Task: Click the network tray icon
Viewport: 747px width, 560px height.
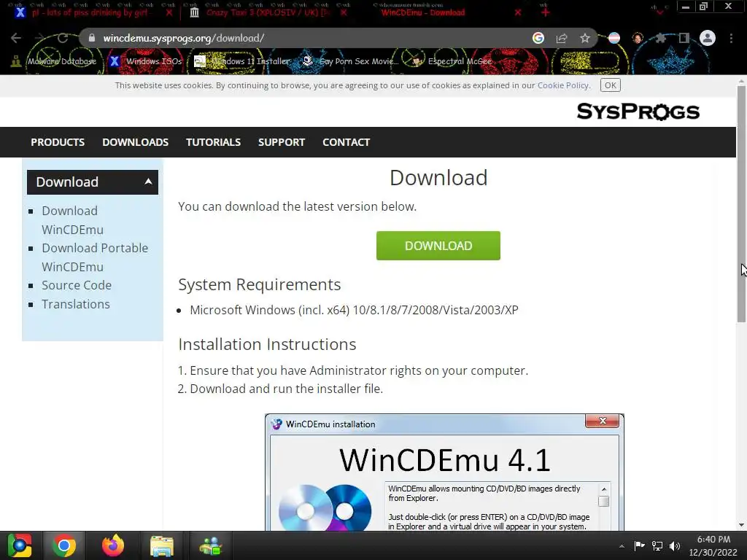Action: click(657, 545)
